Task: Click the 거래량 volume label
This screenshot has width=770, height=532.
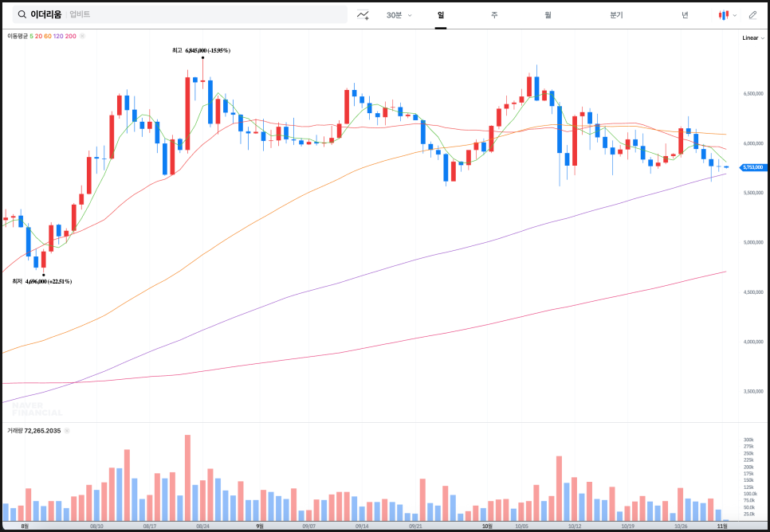Action: pos(15,431)
